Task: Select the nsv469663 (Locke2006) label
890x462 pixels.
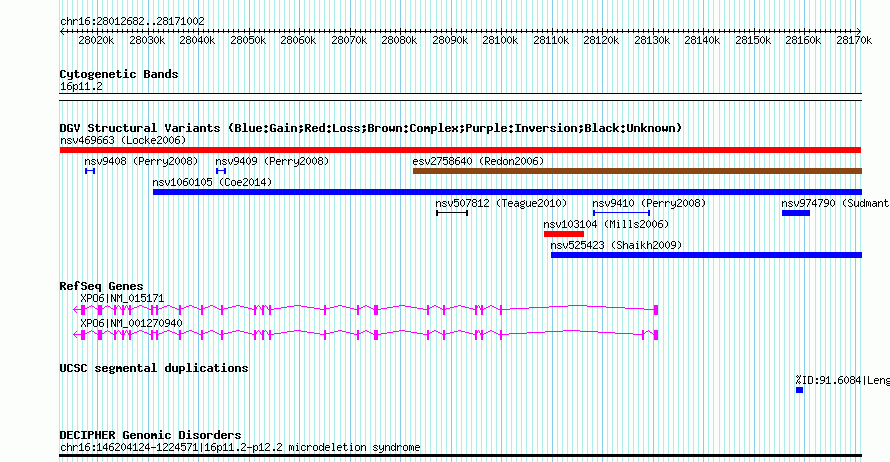Action: pos(123,140)
